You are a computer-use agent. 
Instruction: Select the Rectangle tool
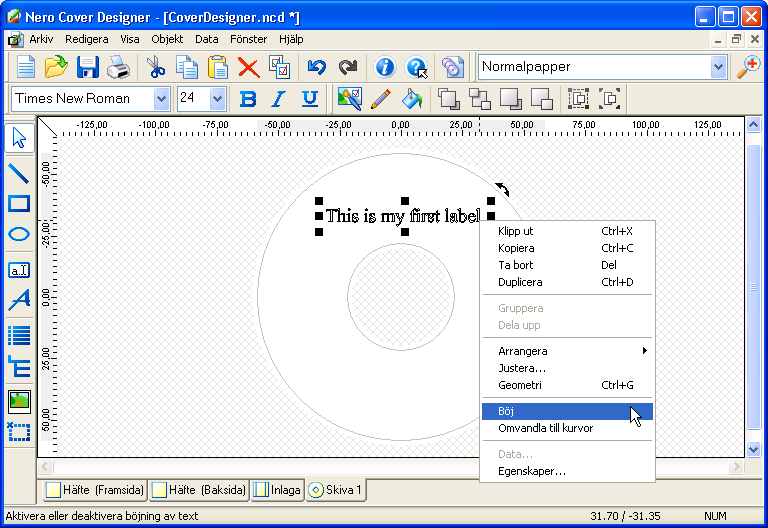tap(19, 203)
